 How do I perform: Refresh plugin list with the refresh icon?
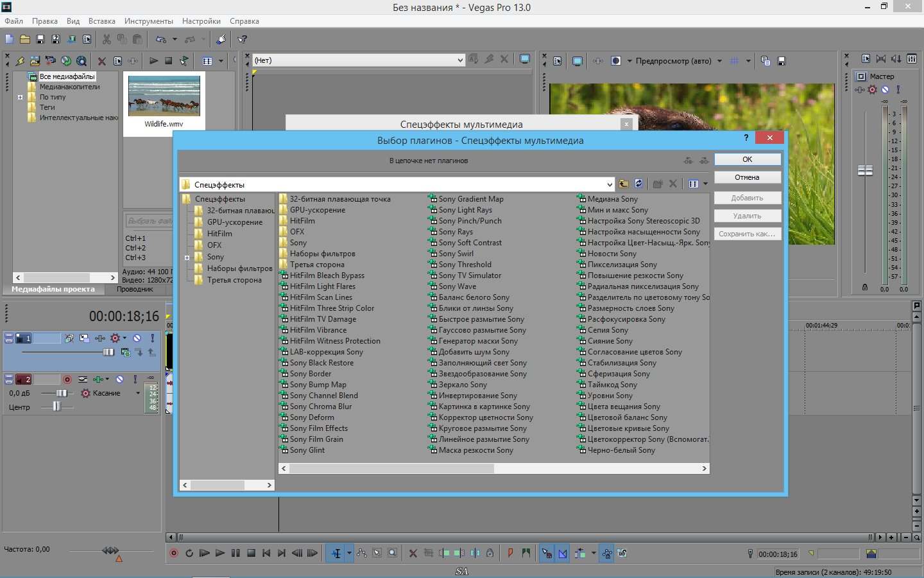pyautogui.click(x=639, y=184)
